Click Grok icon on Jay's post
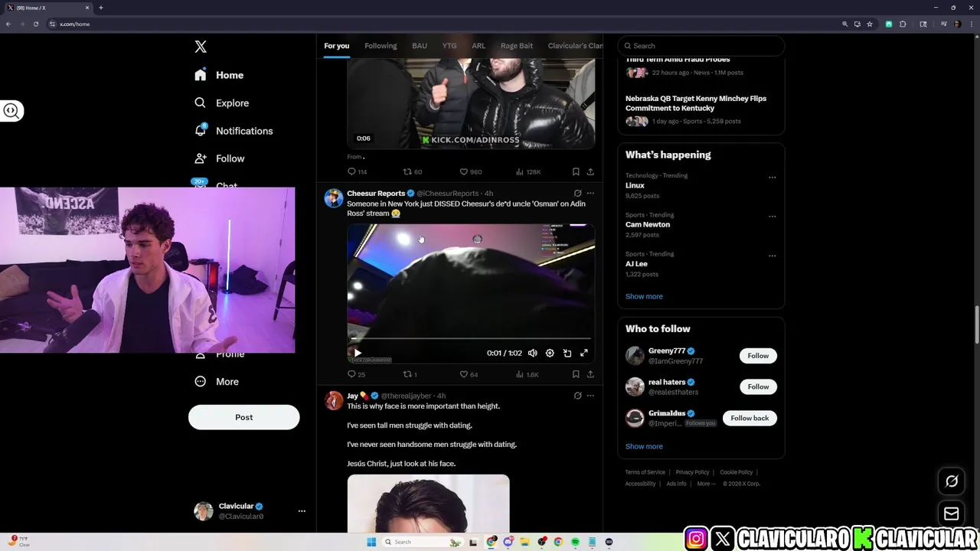This screenshot has width=980, height=551. tap(577, 396)
